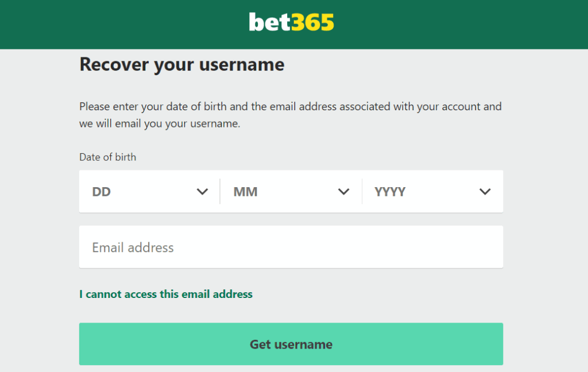Click the green header bar
The width and height of the screenshot is (588, 372).
[x=115, y=23]
